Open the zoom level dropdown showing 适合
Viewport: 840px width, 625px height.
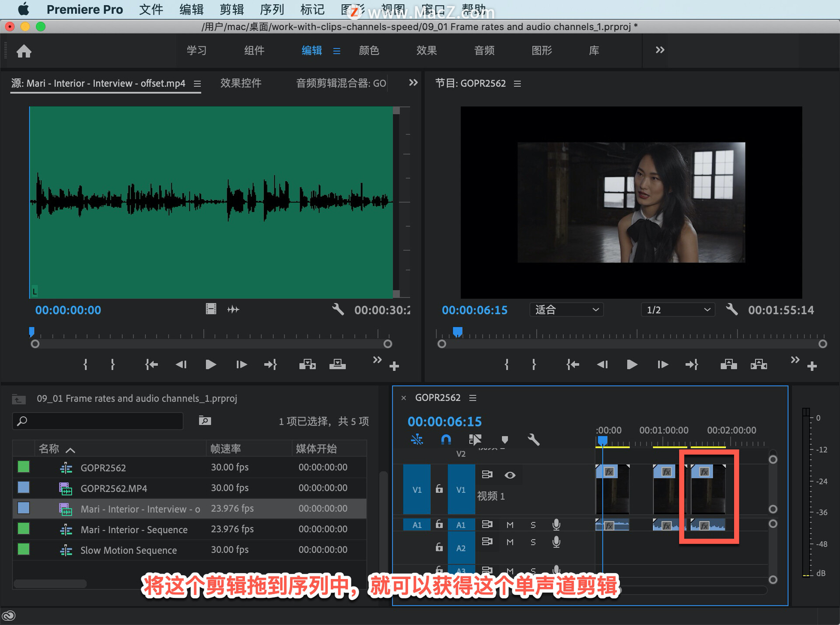point(566,310)
